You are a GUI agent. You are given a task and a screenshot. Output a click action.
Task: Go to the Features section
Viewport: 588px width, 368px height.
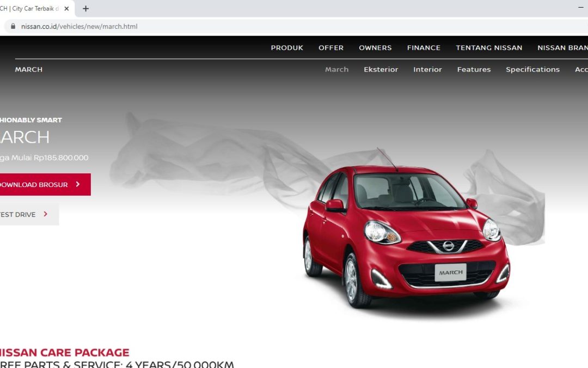point(474,70)
